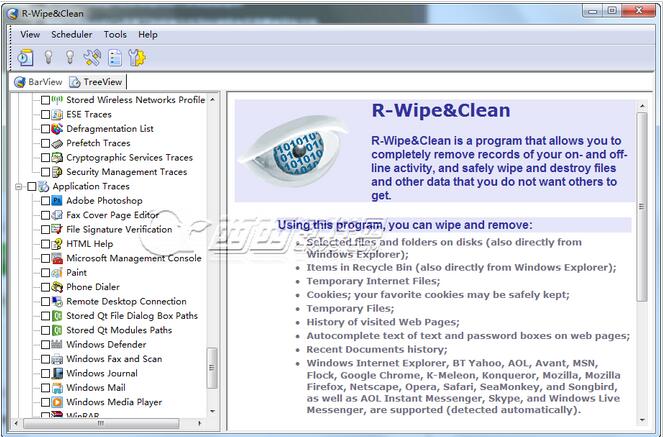
Task: Select the "Windows Journal" tree label
Action: (x=102, y=373)
